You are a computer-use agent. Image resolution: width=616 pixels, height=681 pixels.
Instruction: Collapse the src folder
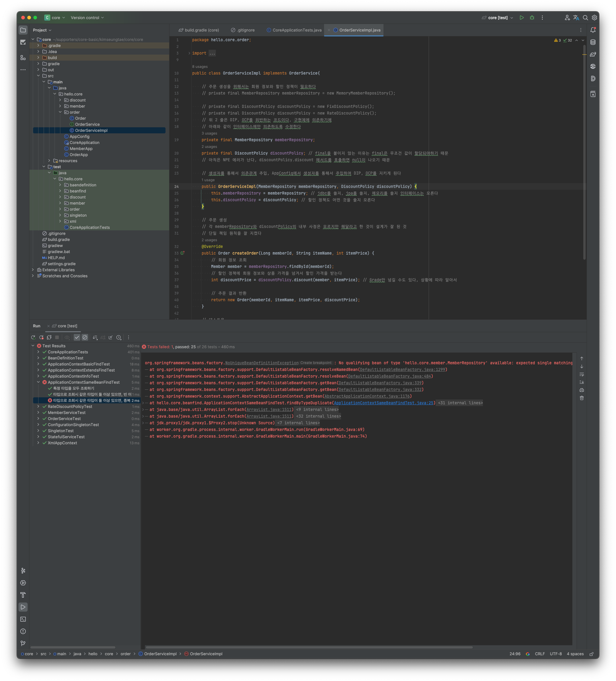coord(38,76)
